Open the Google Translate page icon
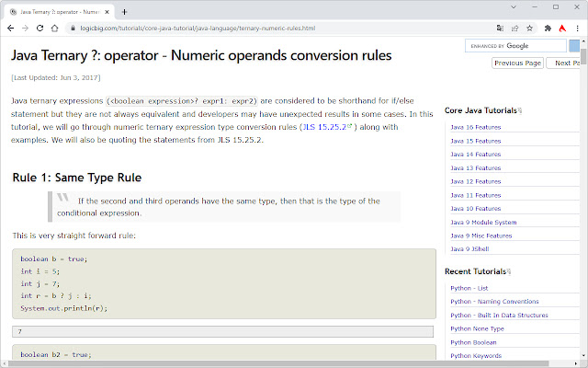 499,29
